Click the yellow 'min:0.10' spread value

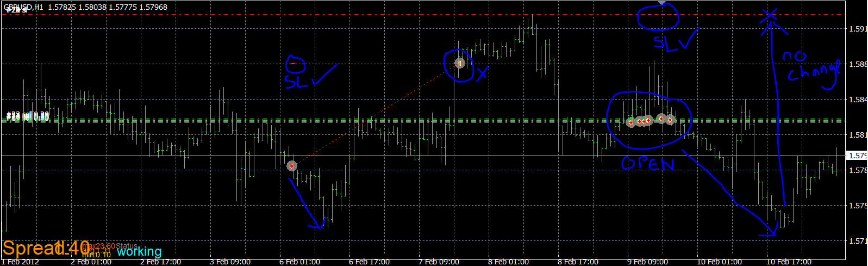[x=96, y=254]
